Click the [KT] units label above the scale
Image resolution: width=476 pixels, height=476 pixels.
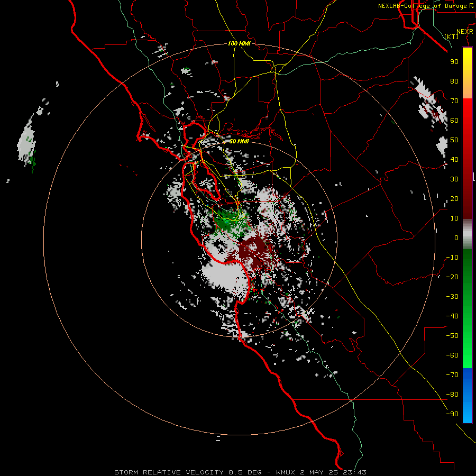click(452, 36)
